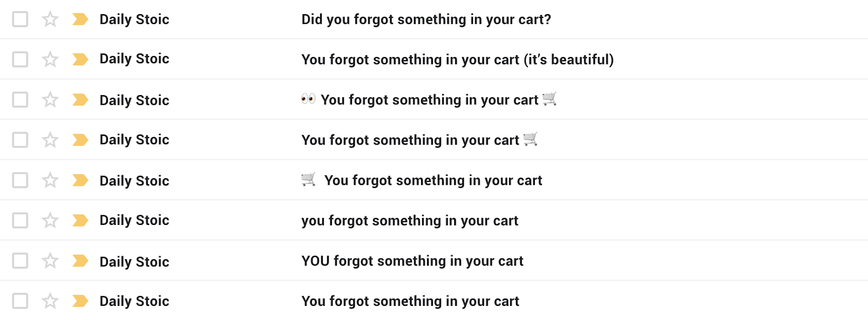Star the "(it's beautiful)" cart email
Image resolution: width=868 pixels, height=320 pixels.
(50, 59)
